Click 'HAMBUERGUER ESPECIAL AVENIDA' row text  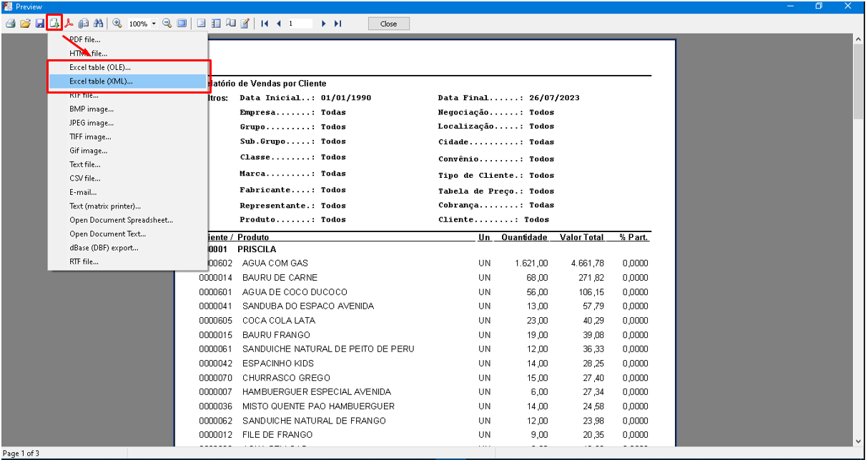[x=317, y=392]
